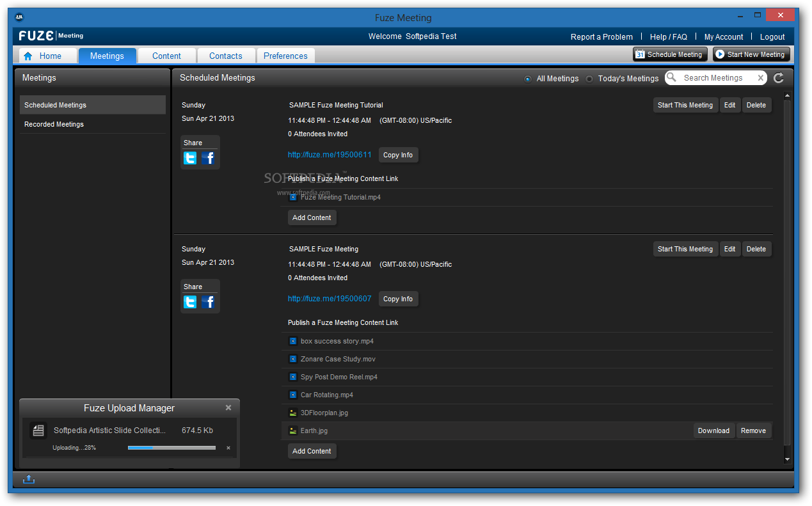Delete the second SAMPLE Fuze Meeting
The height and width of the screenshot is (506, 812).
coord(756,249)
